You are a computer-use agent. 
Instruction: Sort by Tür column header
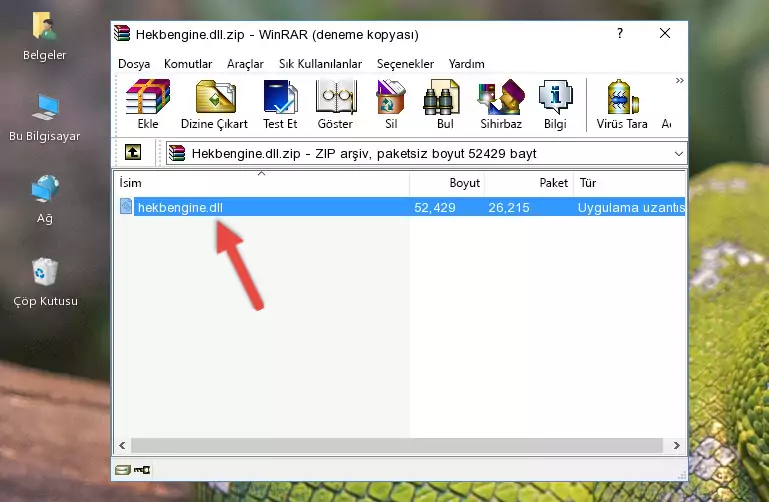point(629,182)
